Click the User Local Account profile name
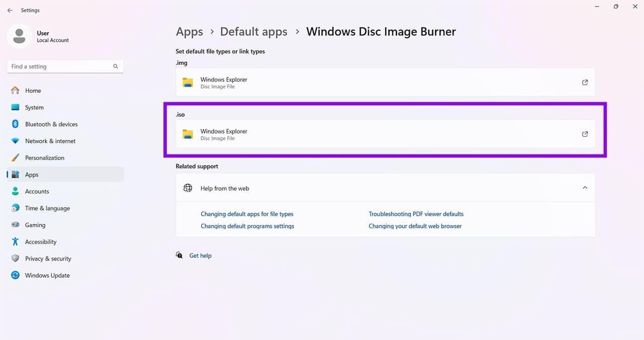 [53, 36]
